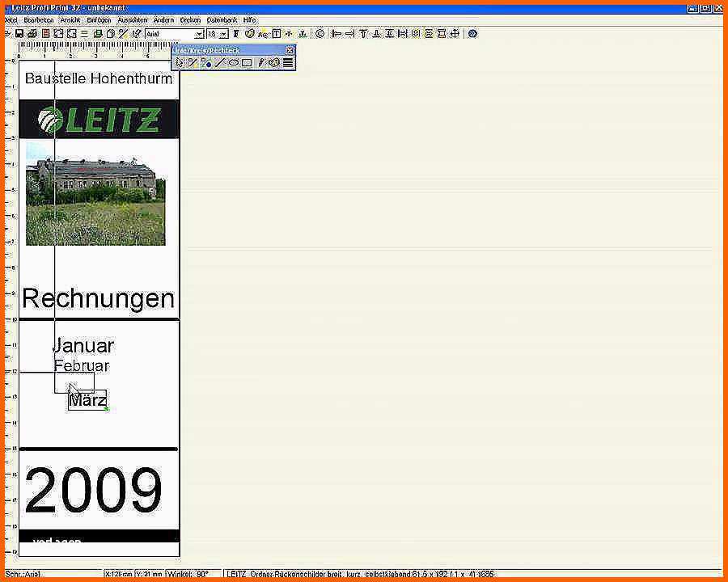The height and width of the screenshot is (582, 728).
Task: Select the 'Baustelle Hohenthurm' text object
Action: point(99,78)
